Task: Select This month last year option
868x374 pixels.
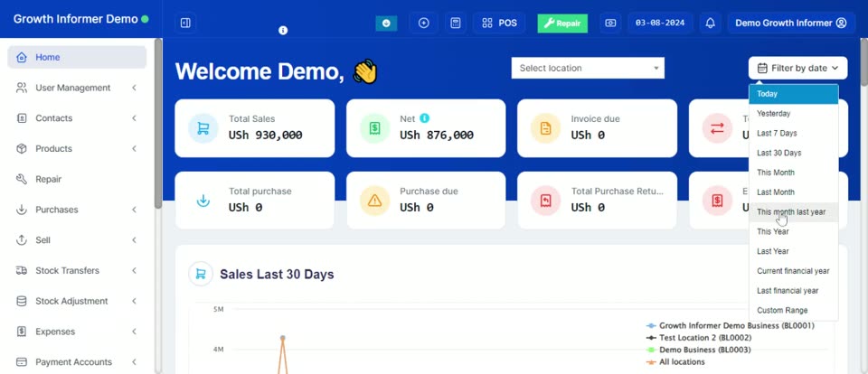Action: click(793, 212)
